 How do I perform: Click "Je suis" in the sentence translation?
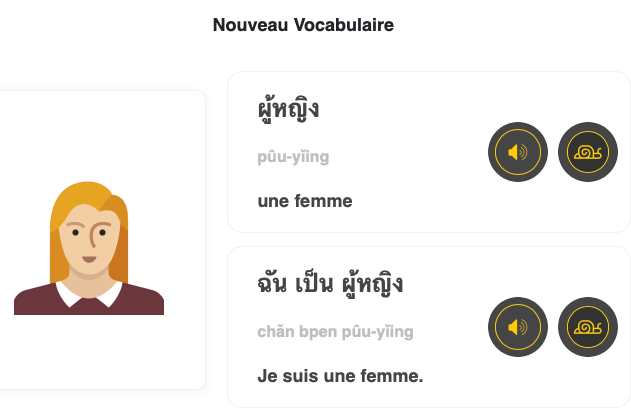(x=284, y=376)
